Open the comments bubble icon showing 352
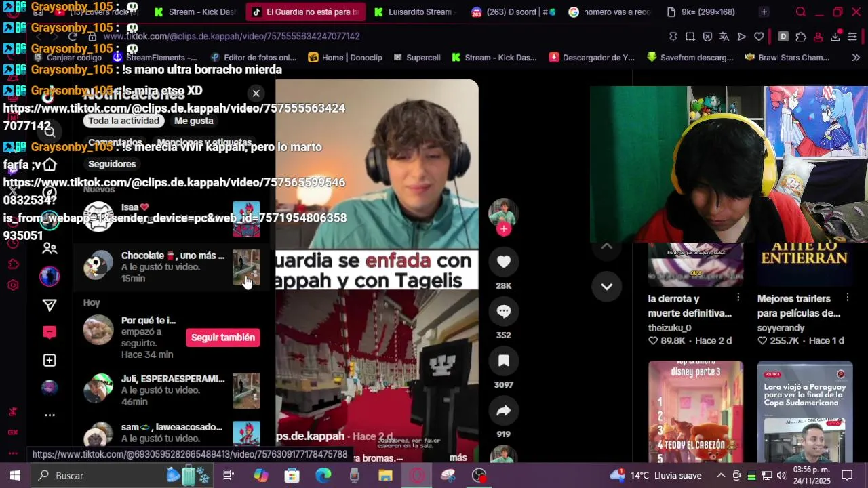868x488 pixels. [503, 311]
